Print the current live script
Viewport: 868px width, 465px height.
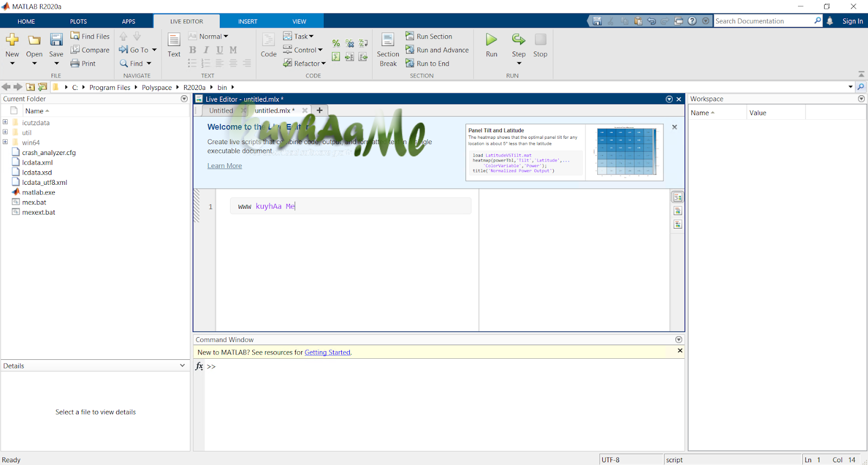83,63
